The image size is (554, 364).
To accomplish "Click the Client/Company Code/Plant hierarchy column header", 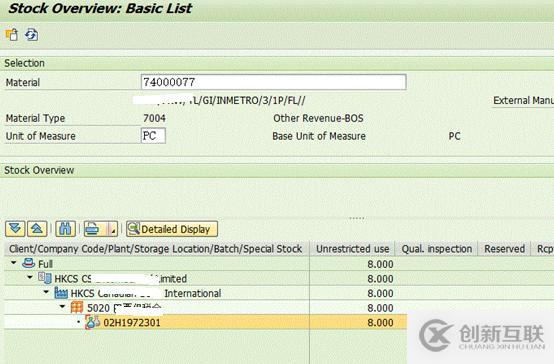I will (156, 249).
